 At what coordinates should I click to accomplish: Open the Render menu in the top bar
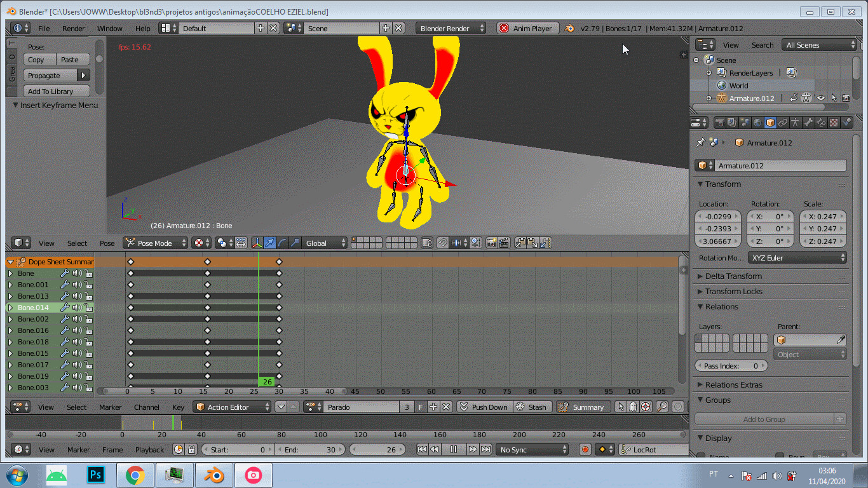click(x=73, y=29)
